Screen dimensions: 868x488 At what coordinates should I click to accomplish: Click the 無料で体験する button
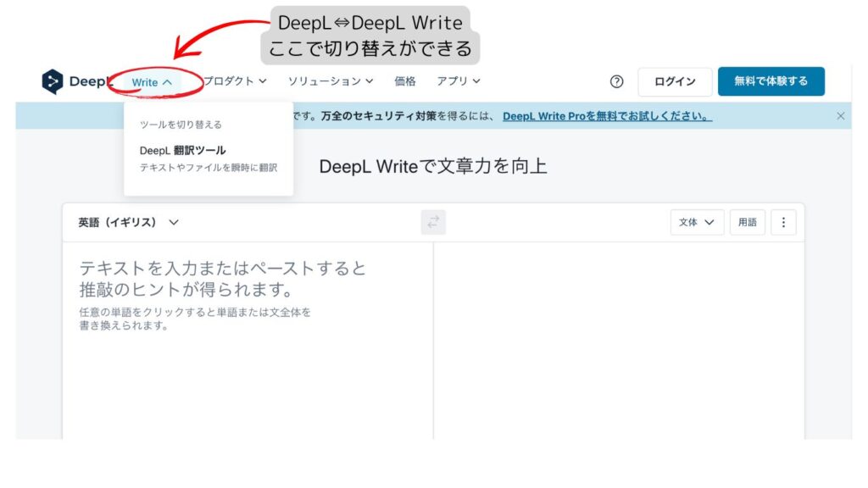771,81
